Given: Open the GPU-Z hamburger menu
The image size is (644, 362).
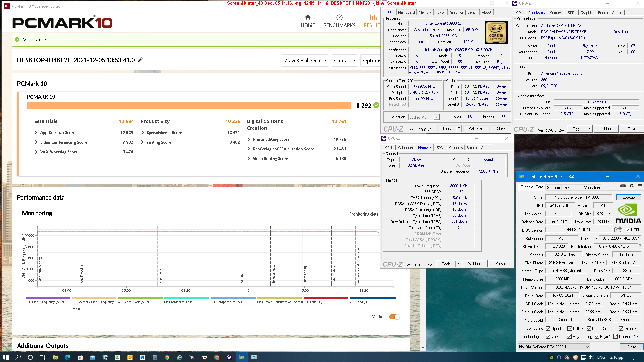Looking at the screenshot, I should pos(640,186).
